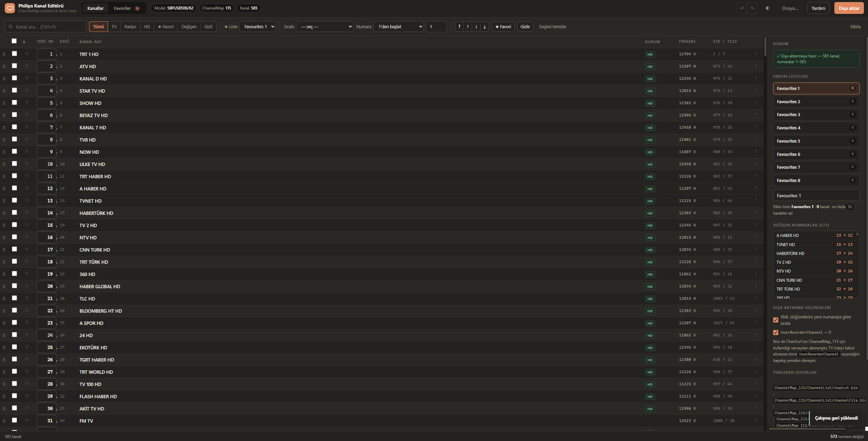
Task: Click move-to-top arrow on CNN TURK HD row
Action: [756, 250]
